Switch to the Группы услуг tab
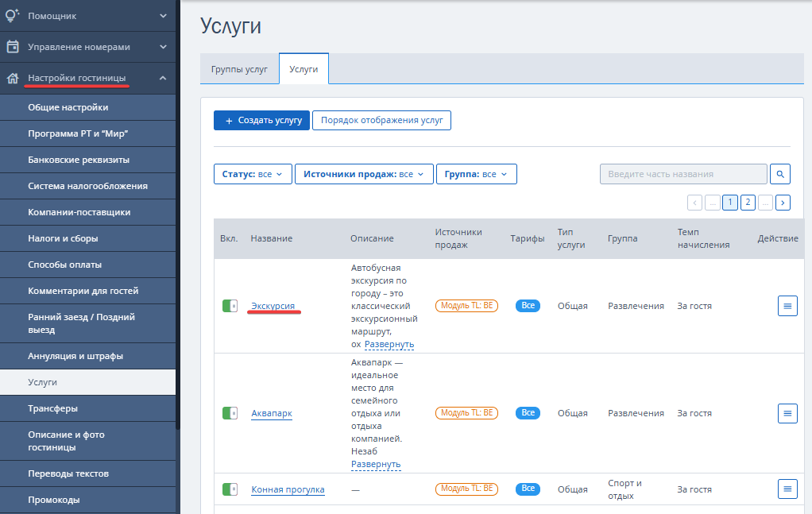812x514 pixels. (239, 69)
